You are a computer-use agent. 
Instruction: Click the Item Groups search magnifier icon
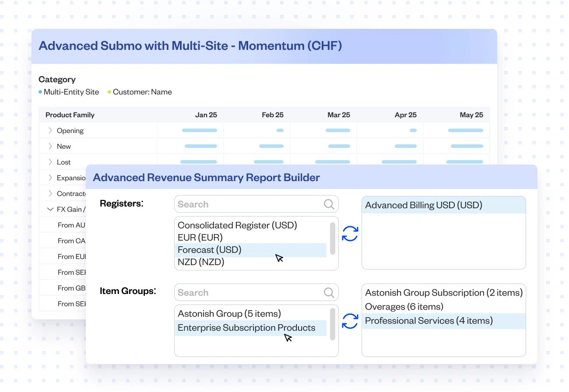pos(329,293)
